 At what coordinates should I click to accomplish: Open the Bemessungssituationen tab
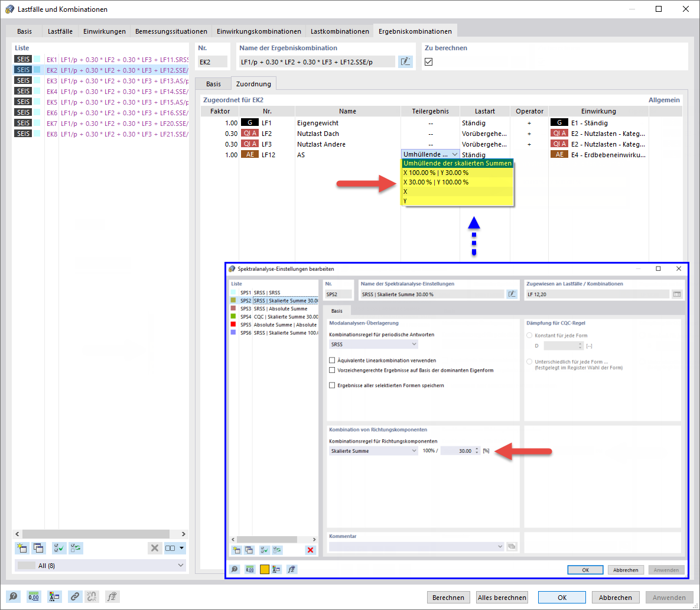pos(171,31)
